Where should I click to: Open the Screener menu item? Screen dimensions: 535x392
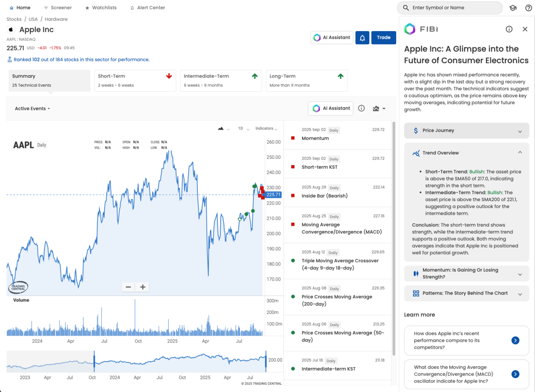(58, 8)
